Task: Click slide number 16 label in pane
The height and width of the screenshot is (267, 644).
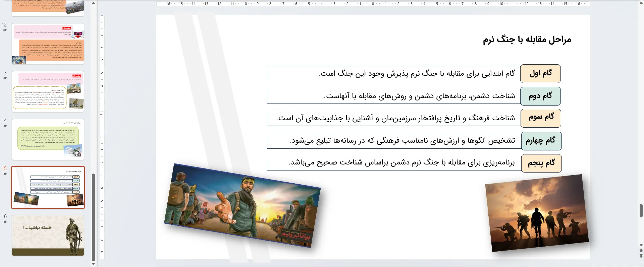Action: pyautogui.click(x=4, y=216)
